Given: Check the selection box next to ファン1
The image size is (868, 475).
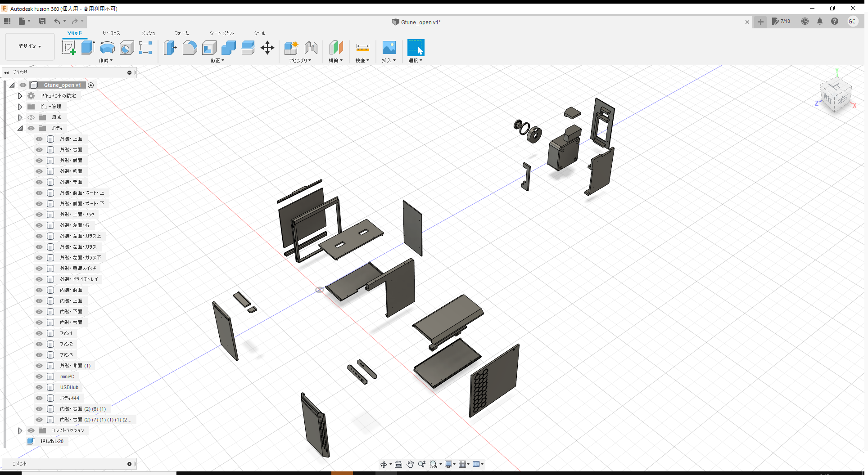Looking at the screenshot, I should 50,333.
